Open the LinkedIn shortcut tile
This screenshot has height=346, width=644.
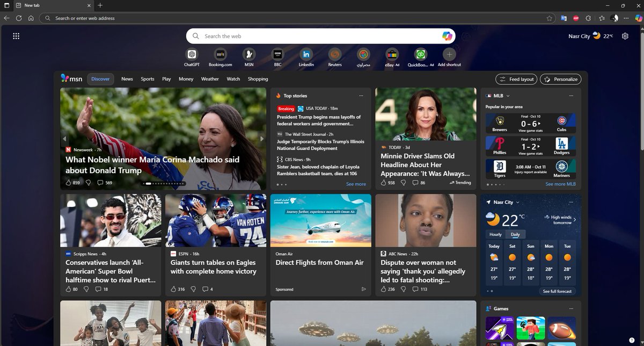(306, 54)
